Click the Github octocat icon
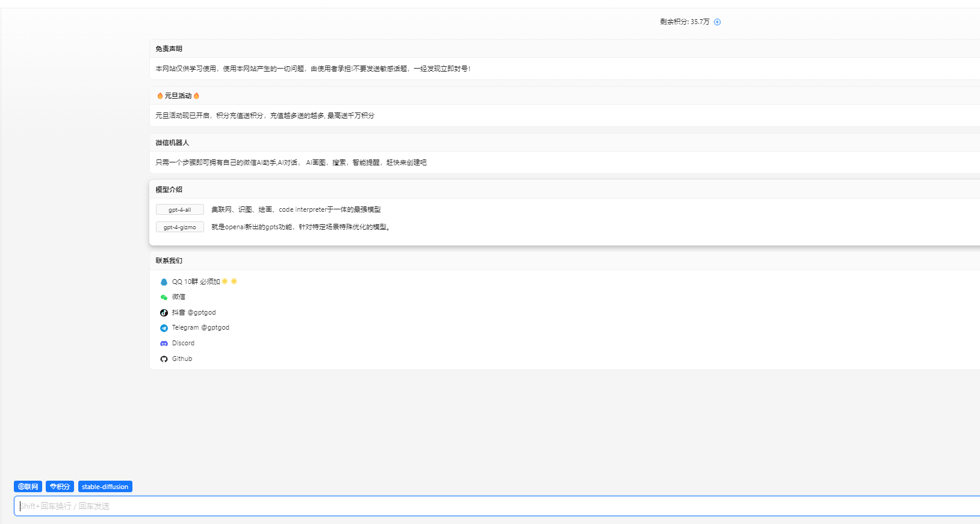Image resolution: width=980 pixels, height=524 pixels. (164, 359)
